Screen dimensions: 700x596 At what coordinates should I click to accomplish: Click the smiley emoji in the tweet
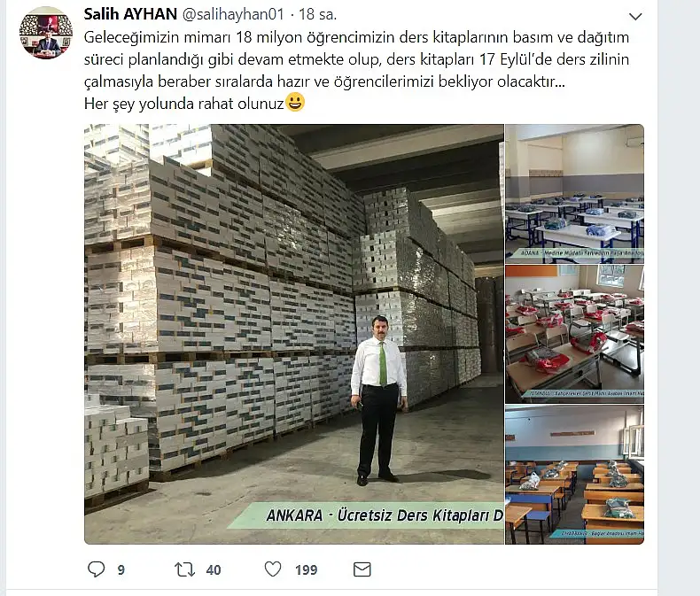click(x=295, y=102)
